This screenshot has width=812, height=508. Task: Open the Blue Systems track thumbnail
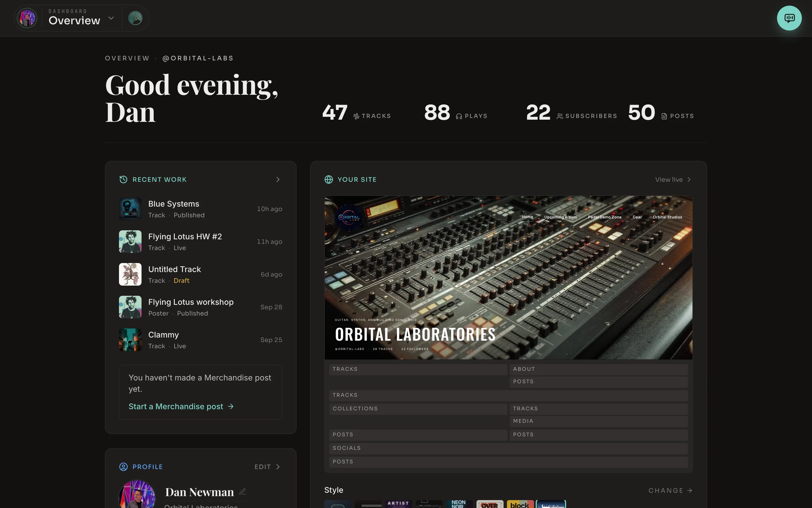(130, 209)
